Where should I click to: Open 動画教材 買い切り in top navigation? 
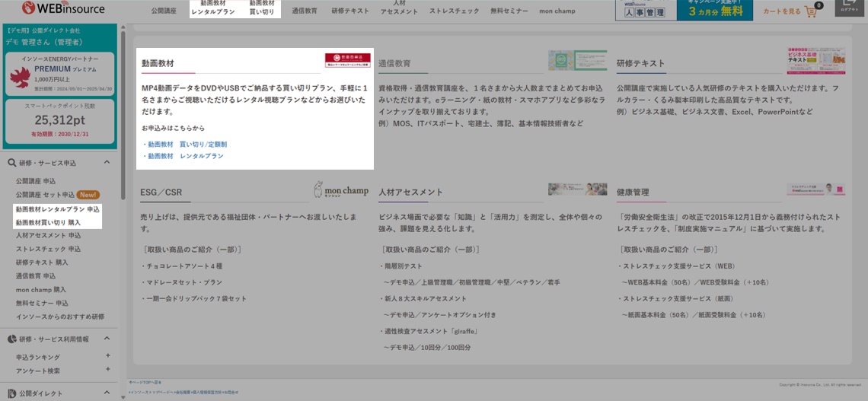tap(262, 8)
